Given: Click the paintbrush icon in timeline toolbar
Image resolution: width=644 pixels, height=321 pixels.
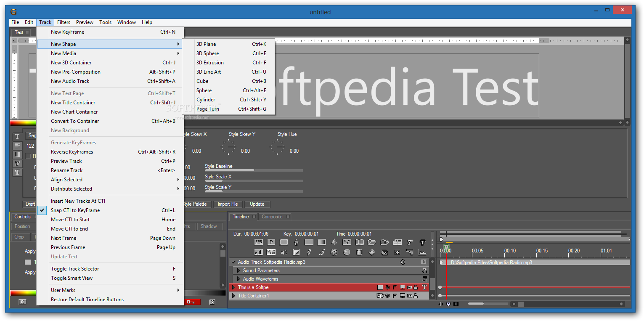Looking at the screenshot, I should coord(322,252).
